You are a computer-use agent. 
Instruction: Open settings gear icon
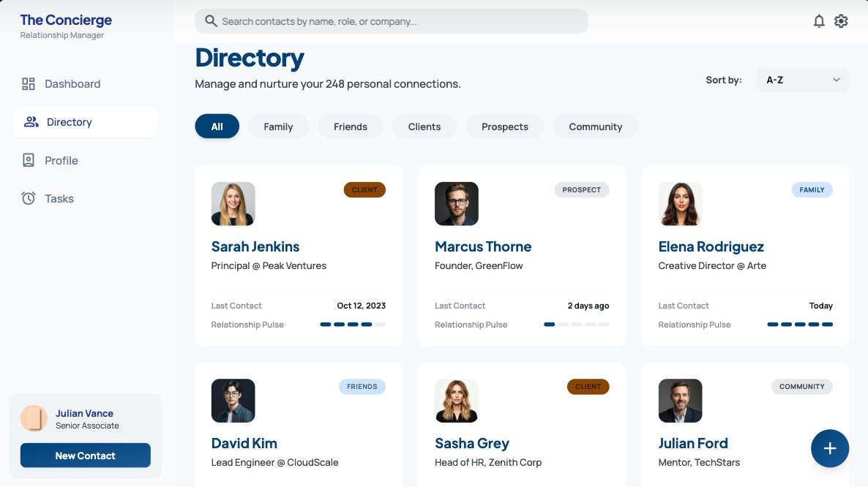pos(841,21)
